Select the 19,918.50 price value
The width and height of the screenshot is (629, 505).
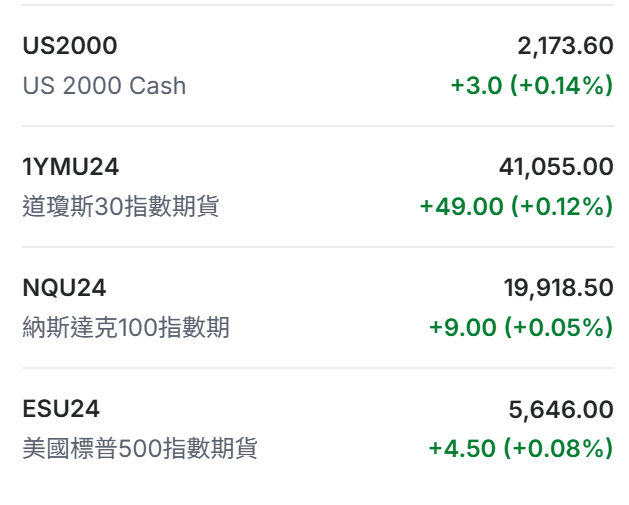(x=558, y=288)
